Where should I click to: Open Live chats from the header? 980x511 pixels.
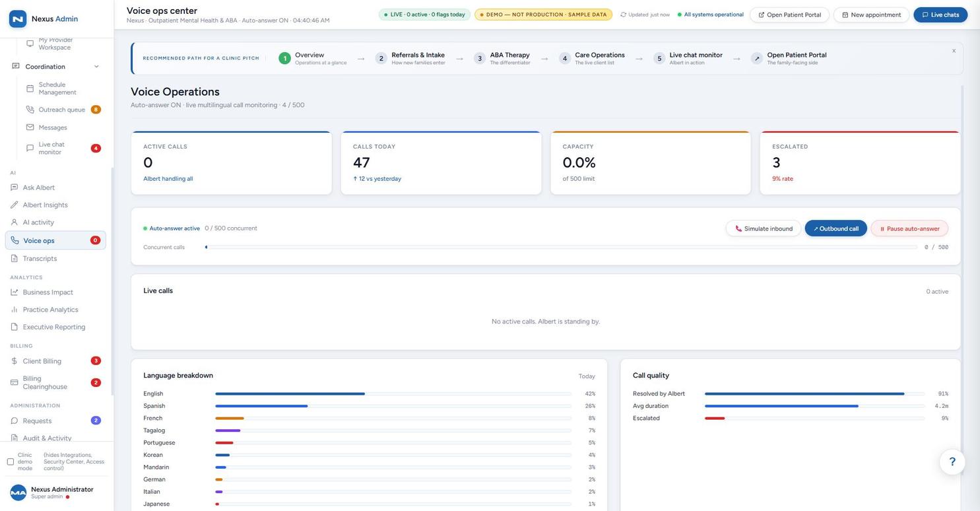tap(940, 15)
